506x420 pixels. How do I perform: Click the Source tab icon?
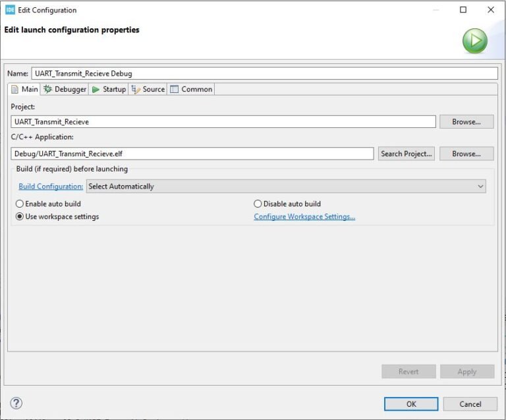point(136,90)
